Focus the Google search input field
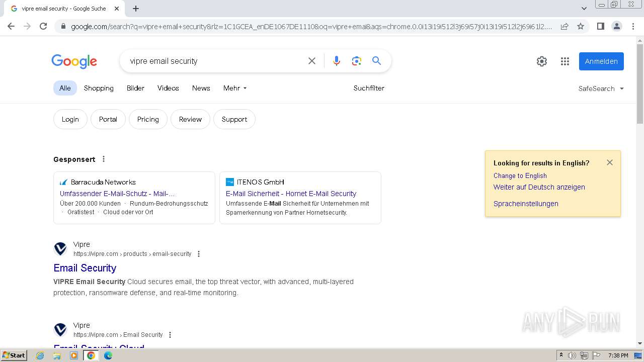The height and width of the screenshot is (362, 644). pos(214,61)
